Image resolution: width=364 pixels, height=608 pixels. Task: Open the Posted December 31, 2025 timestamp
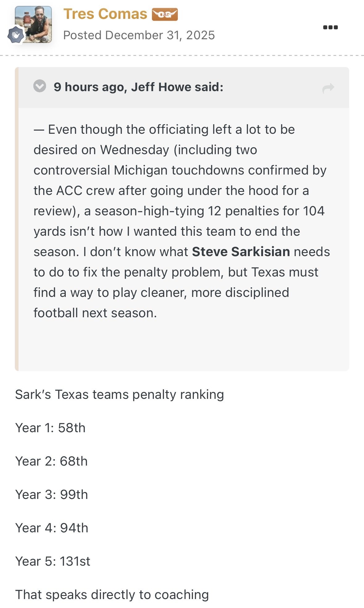pyautogui.click(x=139, y=35)
